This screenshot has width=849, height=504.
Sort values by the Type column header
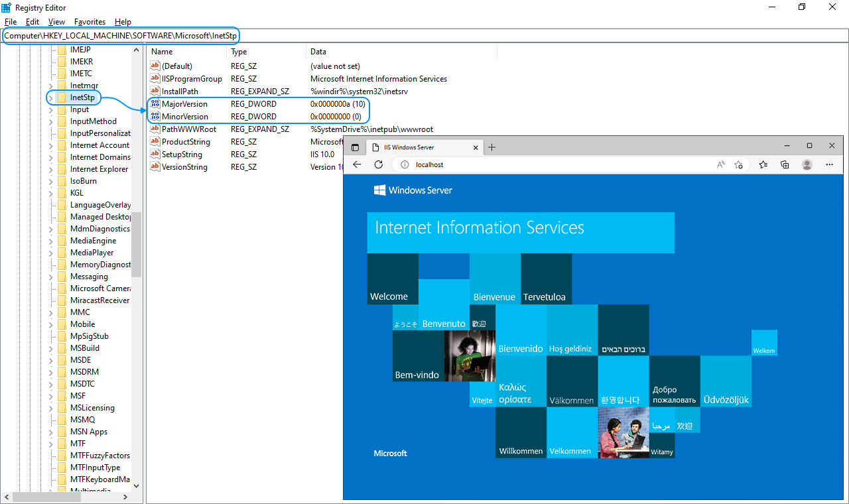(267, 51)
